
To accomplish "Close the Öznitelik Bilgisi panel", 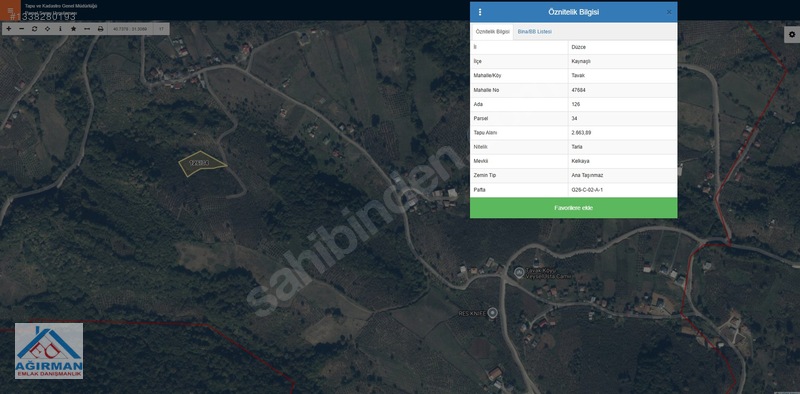I will (x=669, y=12).
